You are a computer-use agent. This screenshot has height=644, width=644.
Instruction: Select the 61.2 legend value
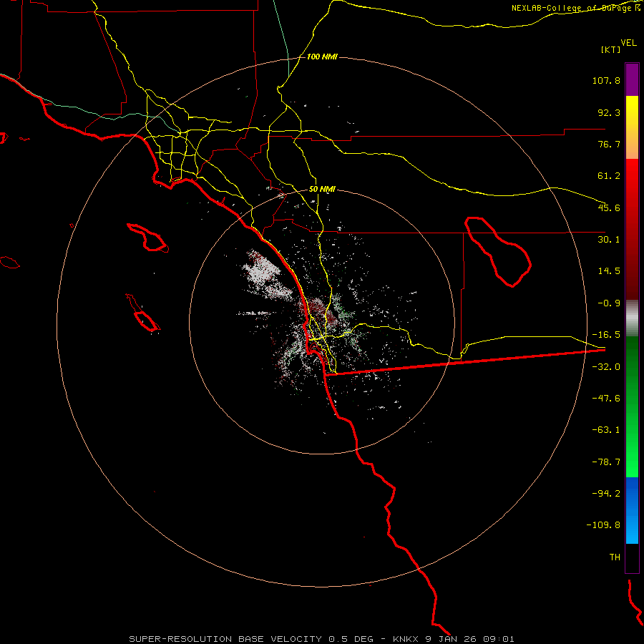[x=609, y=176]
